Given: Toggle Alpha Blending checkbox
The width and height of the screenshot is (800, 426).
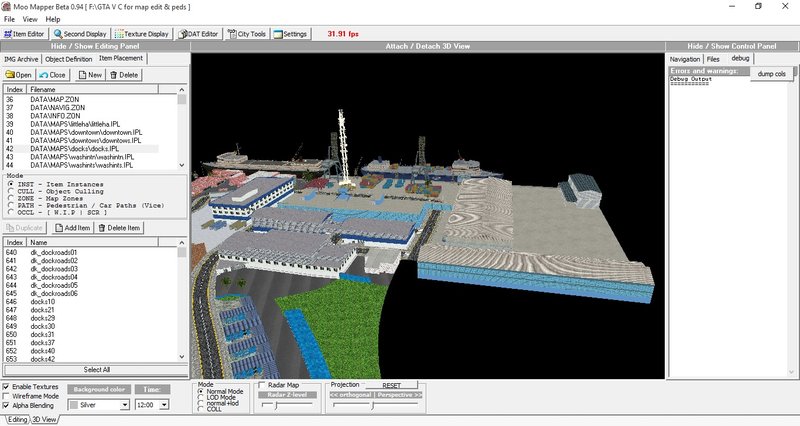Looking at the screenshot, I should (6, 405).
